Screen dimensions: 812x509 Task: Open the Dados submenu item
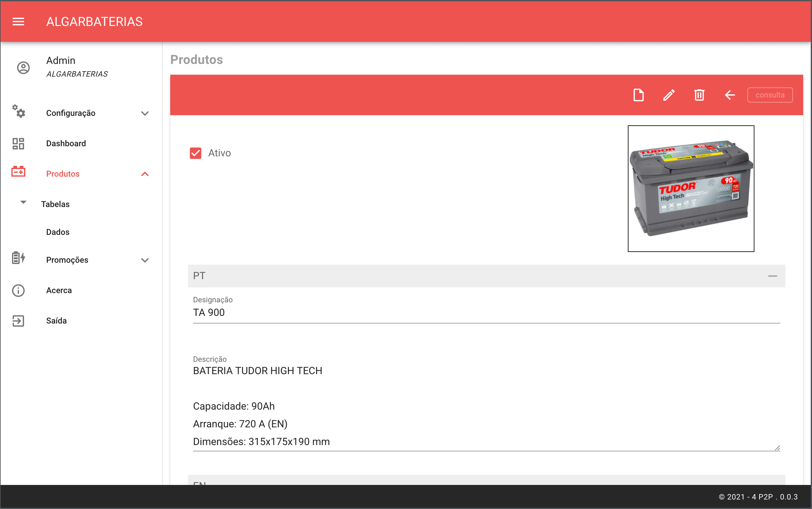pyautogui.click(x=58, y=232)
